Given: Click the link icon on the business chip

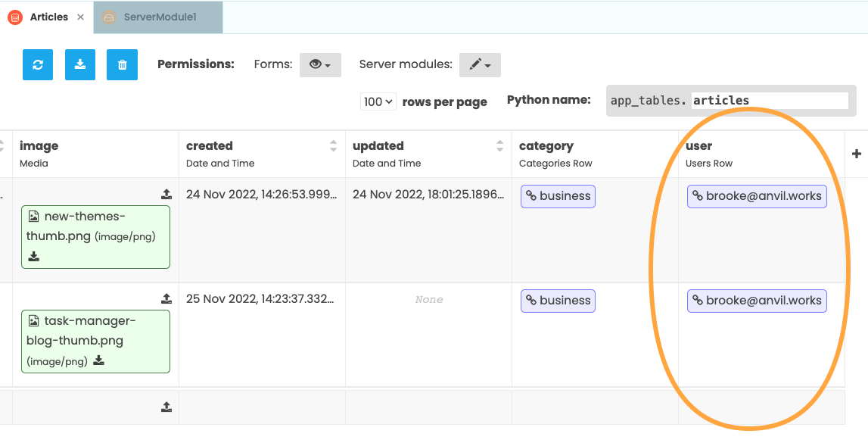Looking at the screenshot, I should click(530, 195).
